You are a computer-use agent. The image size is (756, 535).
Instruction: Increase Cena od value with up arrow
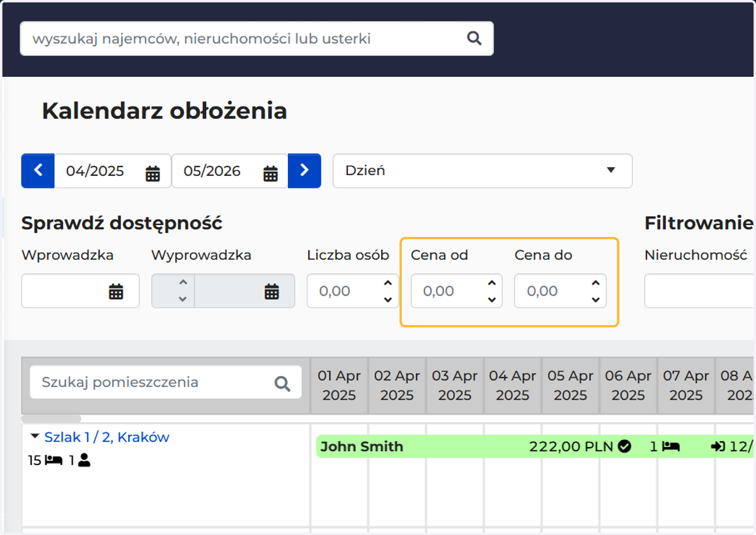click(x=492, y=283)
